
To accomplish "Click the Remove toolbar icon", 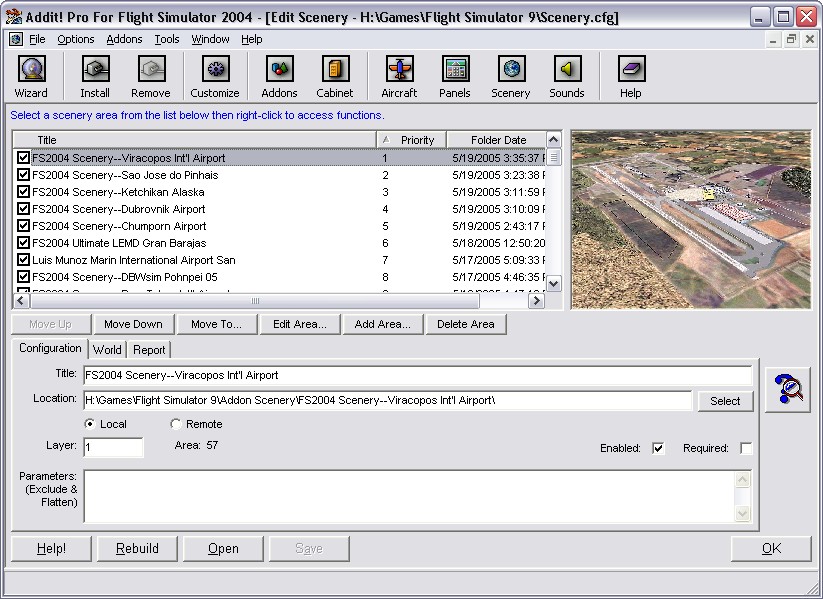I will coord(151,77).
